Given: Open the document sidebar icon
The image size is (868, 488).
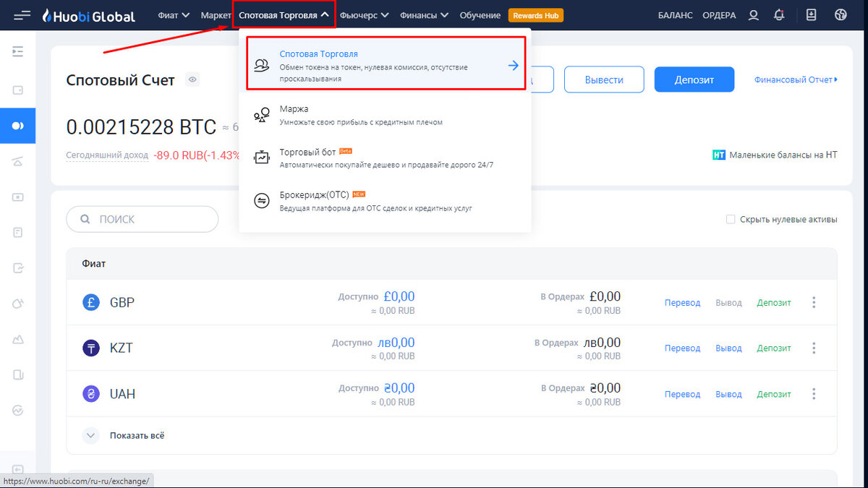Looking at the screenshot, I should [x=18, y=232].
